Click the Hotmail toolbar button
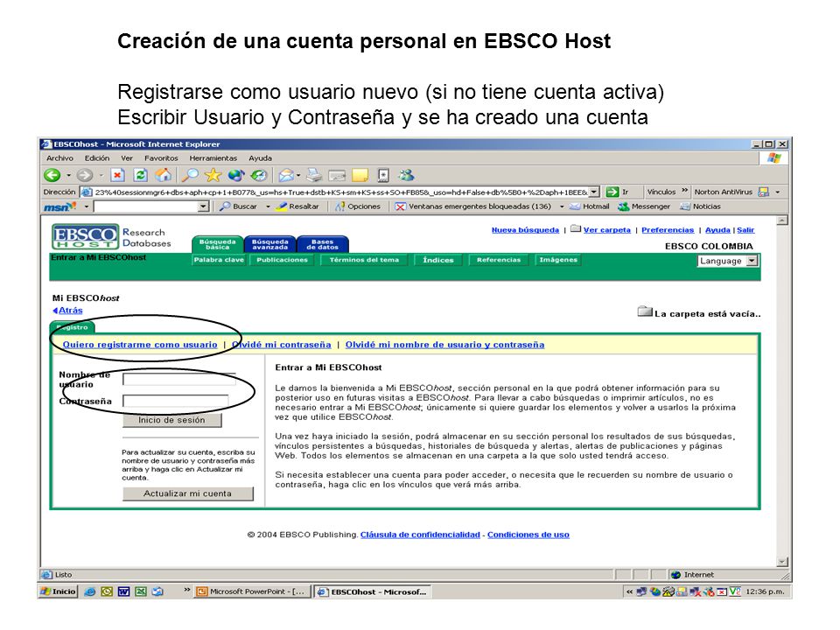The height and width of the screenshot is (630, 840). 589,206
